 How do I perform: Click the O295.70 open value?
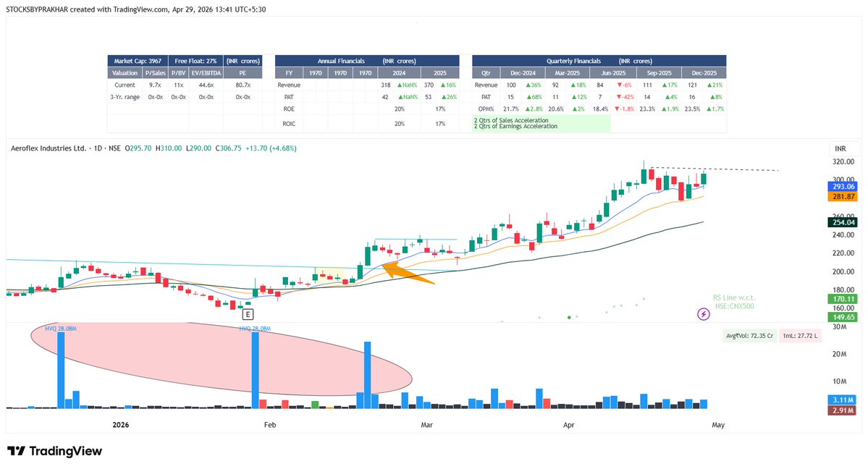(138, 148)
